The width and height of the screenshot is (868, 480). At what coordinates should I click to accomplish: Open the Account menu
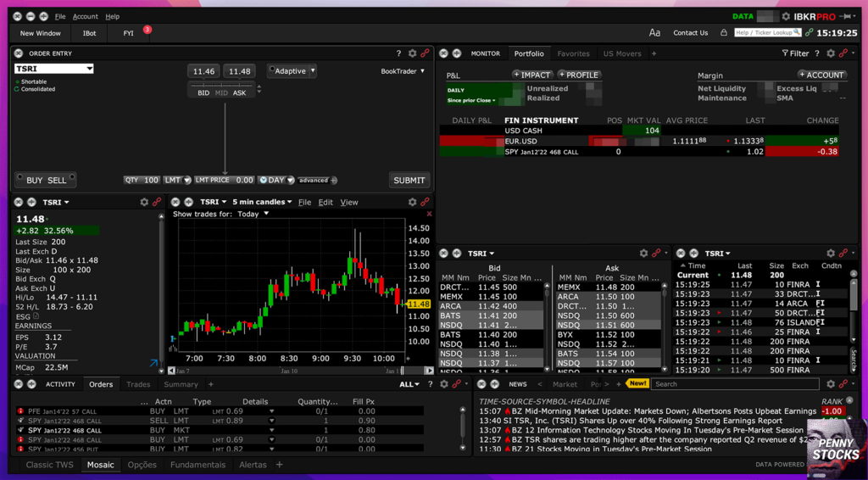point(86,17)
